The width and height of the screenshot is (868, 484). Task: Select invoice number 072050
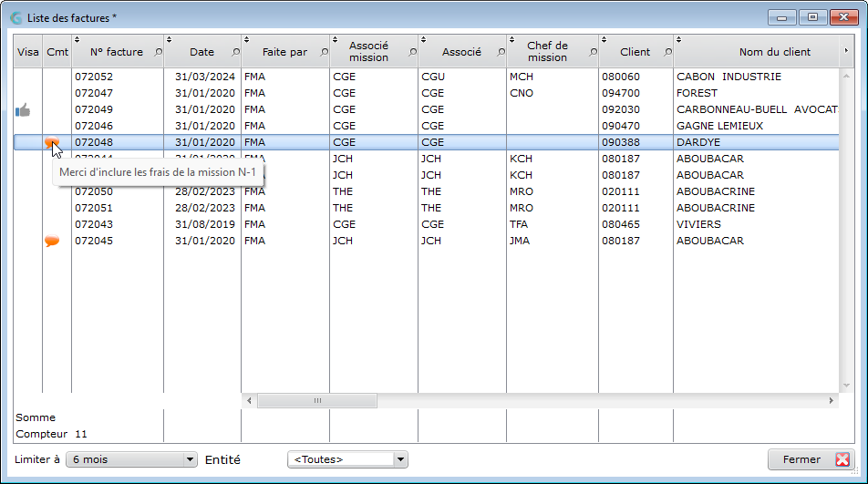point(94,192)
